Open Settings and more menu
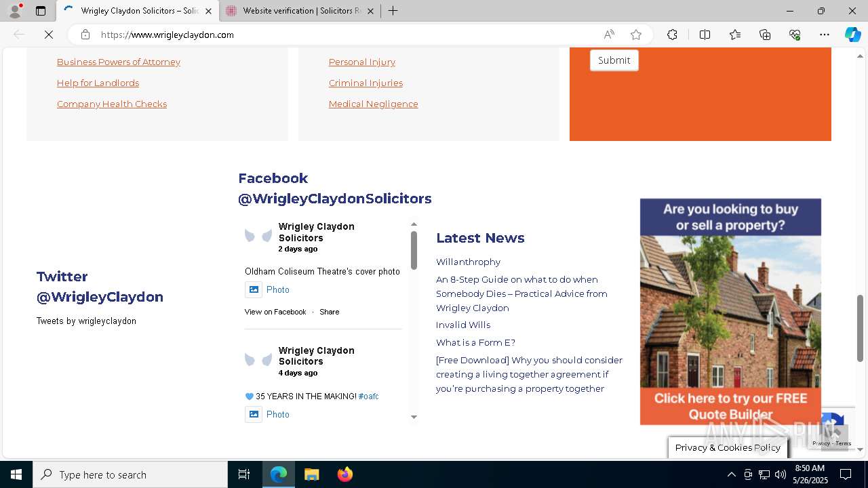This screenshot has width=868, height=488. coord(825,35)
